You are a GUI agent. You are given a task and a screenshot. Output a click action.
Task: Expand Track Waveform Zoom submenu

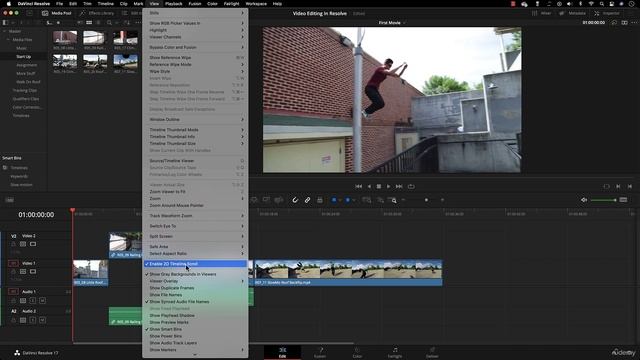pos(195,216)
